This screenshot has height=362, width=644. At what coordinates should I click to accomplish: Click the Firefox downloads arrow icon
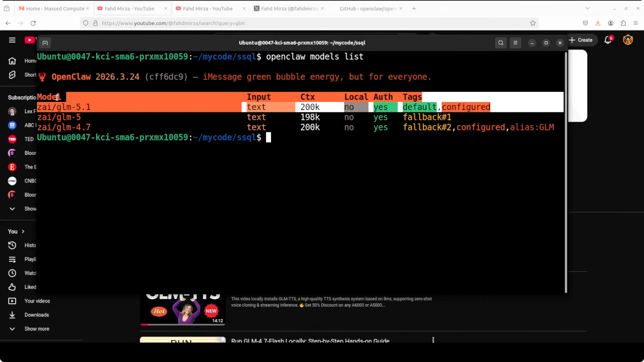[598, 23]
